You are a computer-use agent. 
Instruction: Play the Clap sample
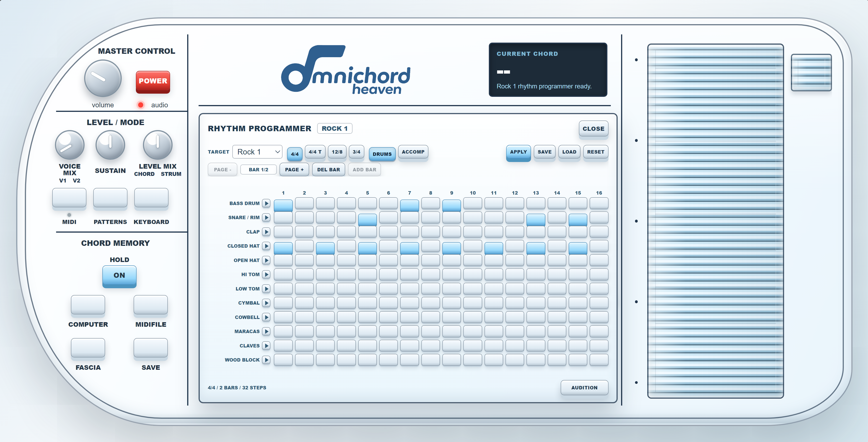(266, 232)
